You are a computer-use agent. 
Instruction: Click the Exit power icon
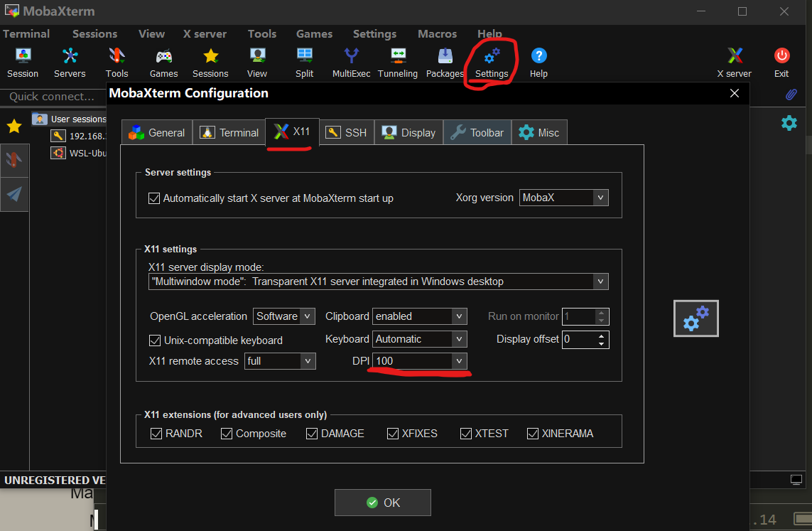point(781,63)
